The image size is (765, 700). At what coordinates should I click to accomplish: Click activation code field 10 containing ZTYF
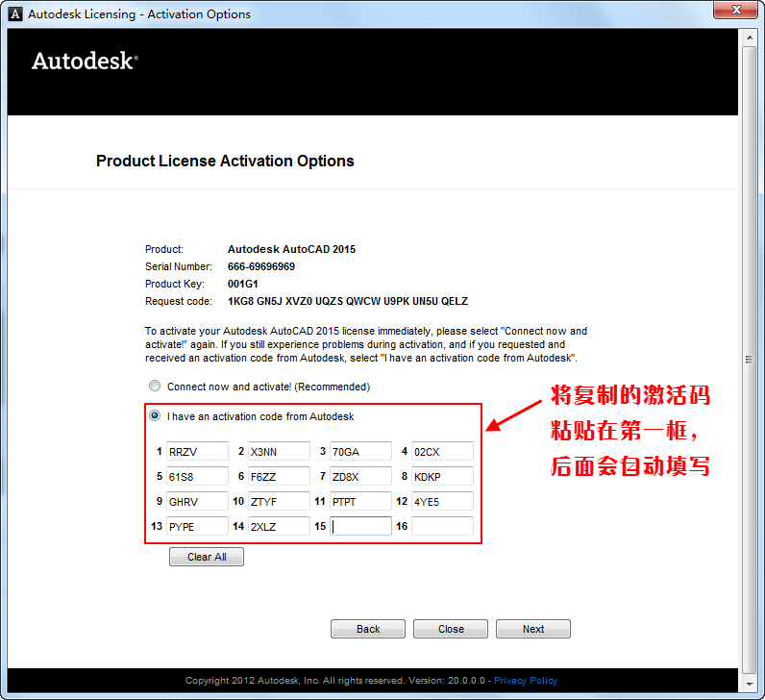[279, 501]
